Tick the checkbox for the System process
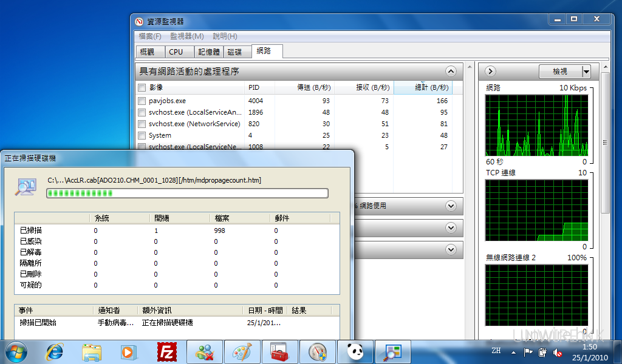622x364 pixels. point(142,135)
